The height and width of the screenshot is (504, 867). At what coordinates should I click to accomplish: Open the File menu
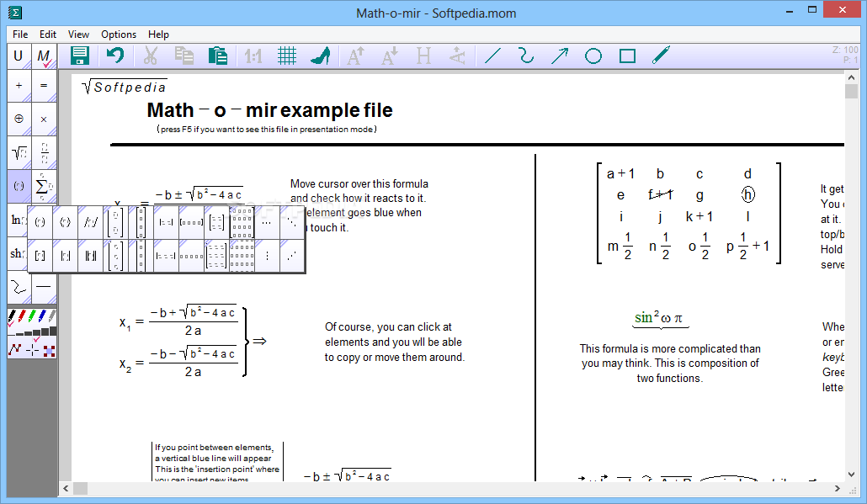click(x=20, y=34)
